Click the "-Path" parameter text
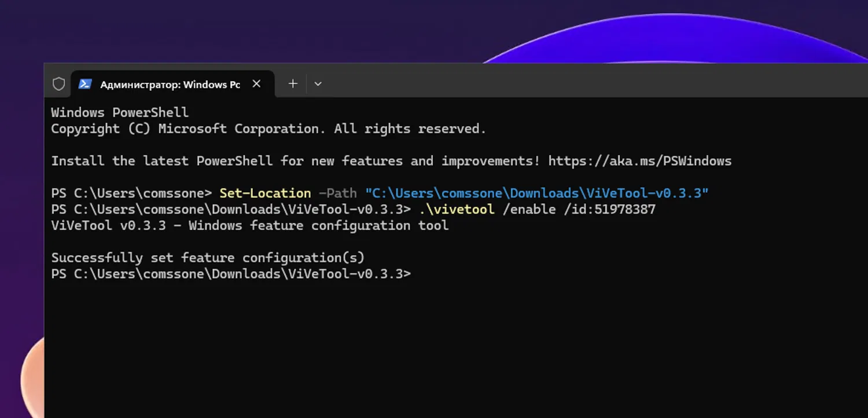 pos(338,193)
